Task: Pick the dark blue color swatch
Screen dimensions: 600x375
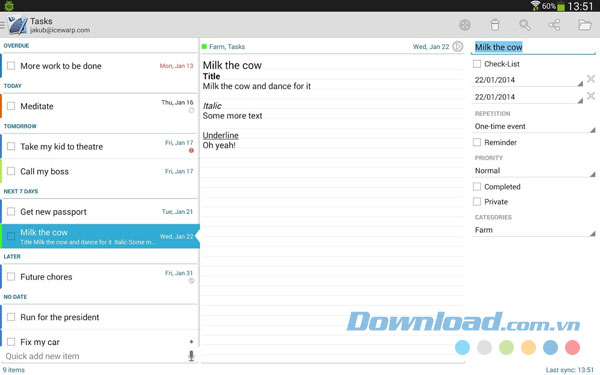Action: click(x=550, y=347)
